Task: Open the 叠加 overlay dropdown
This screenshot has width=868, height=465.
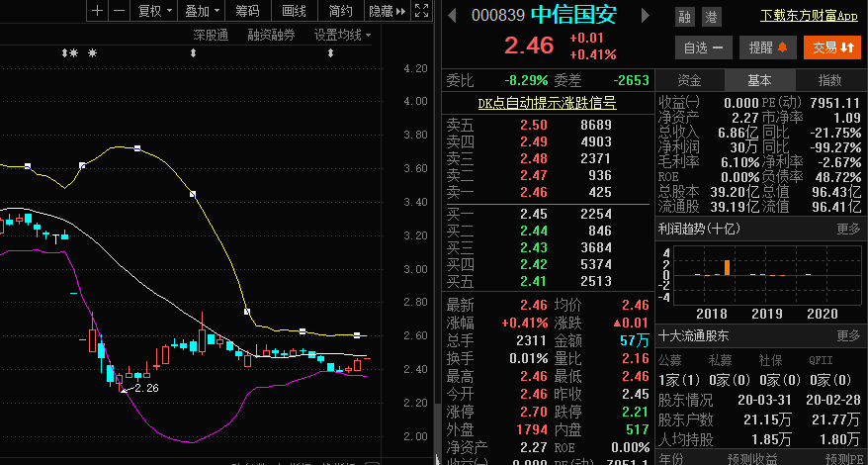Action: [x=202, y=11]
